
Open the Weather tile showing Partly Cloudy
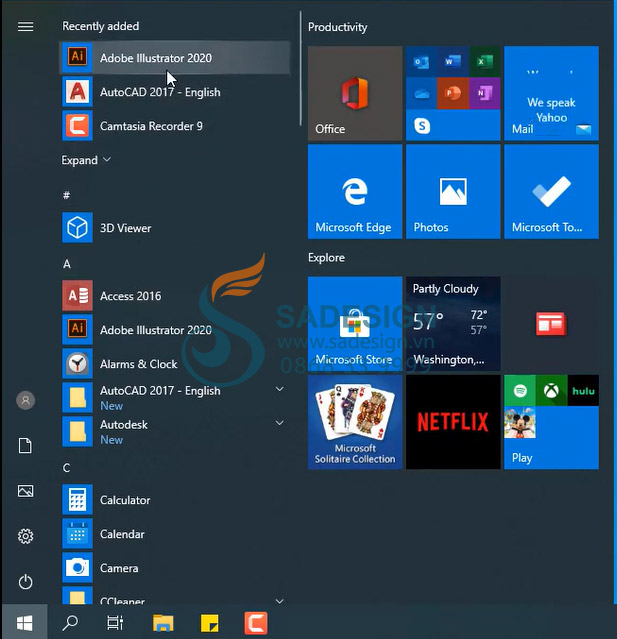tap(452, 323)
